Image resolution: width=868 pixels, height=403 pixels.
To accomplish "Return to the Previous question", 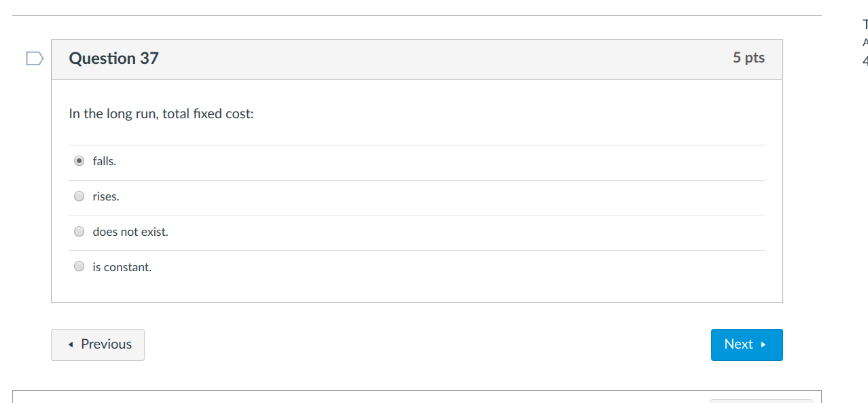I will pos(98,345).
